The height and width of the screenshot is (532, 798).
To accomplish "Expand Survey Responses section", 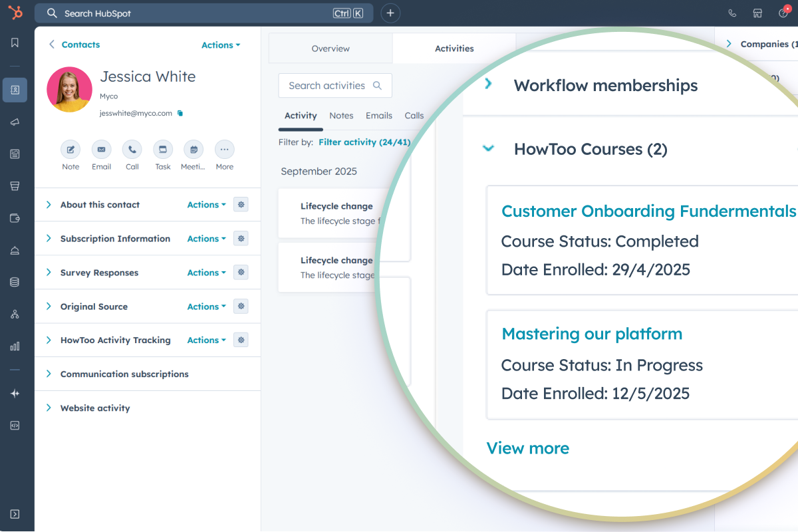I will (49, 273).
